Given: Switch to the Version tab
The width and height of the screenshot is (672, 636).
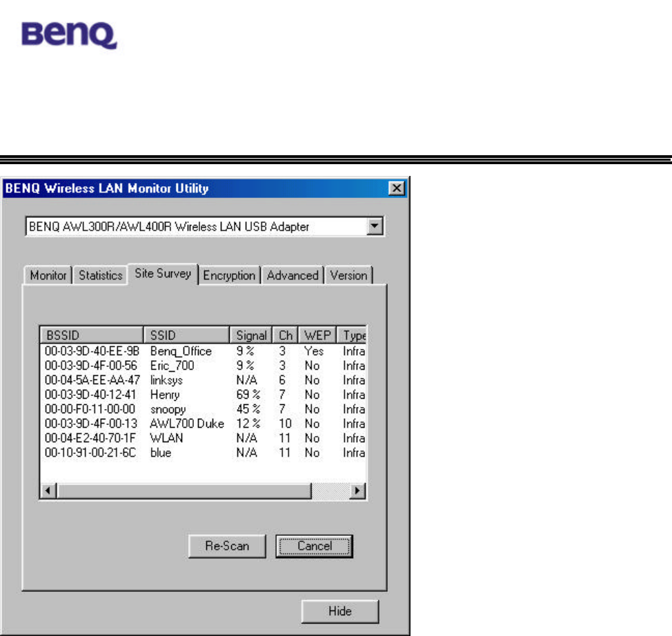Looking at the screenshot, I should [x=348, y=275].
